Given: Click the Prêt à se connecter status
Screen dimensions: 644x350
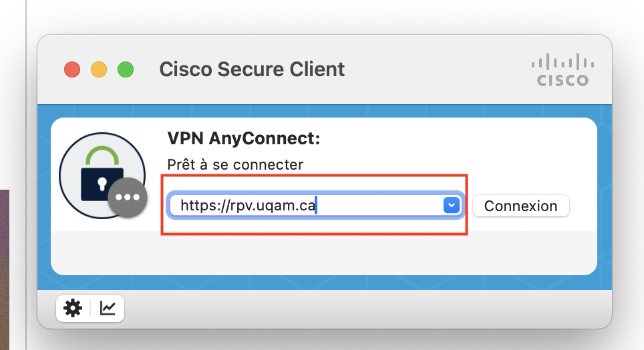Looking at the screenshot, I should coord(235,165).
